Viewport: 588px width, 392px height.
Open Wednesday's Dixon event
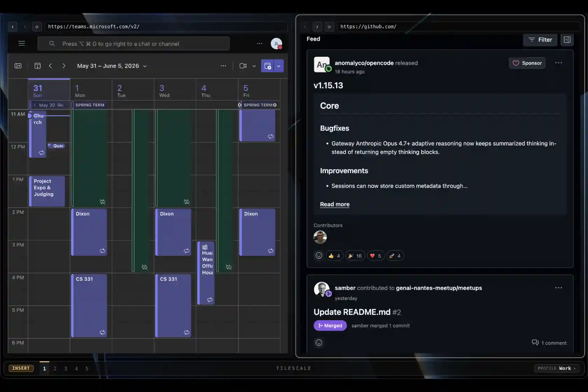click(173, 232)
